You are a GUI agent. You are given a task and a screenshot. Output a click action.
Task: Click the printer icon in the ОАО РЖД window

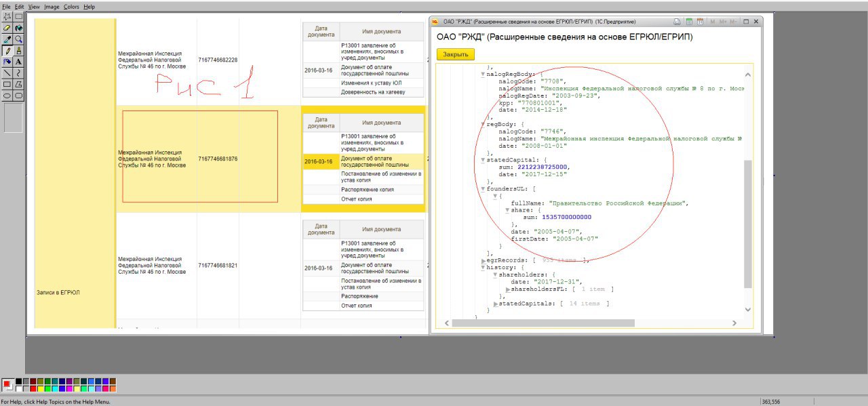tap(677, 22)
